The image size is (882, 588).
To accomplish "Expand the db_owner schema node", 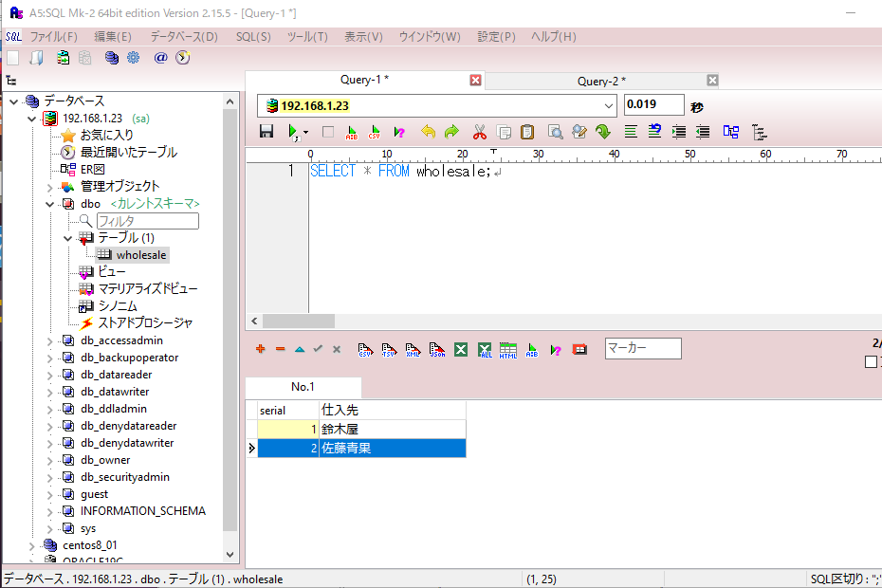I will (49, 460).
